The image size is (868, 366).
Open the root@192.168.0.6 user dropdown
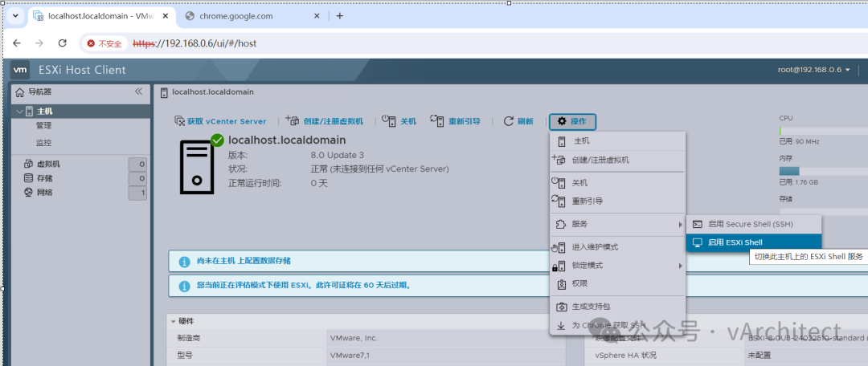tap(813, 70)
